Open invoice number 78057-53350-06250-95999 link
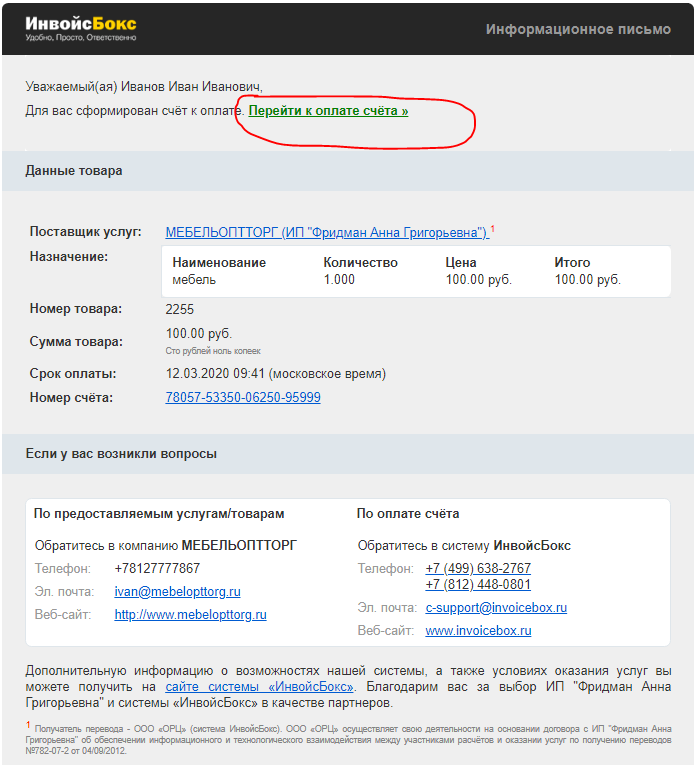Viewport: 698px width, 765px height. [243, 398]
